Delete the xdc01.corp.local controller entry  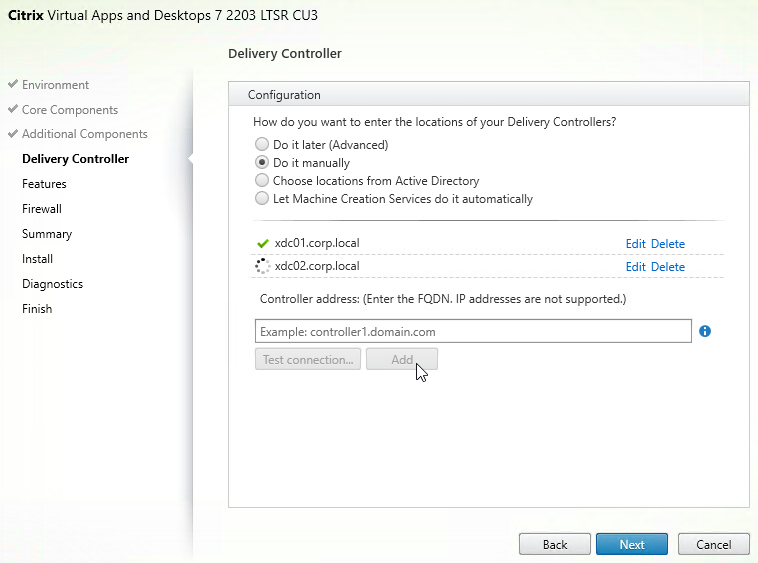pos(668,244)
